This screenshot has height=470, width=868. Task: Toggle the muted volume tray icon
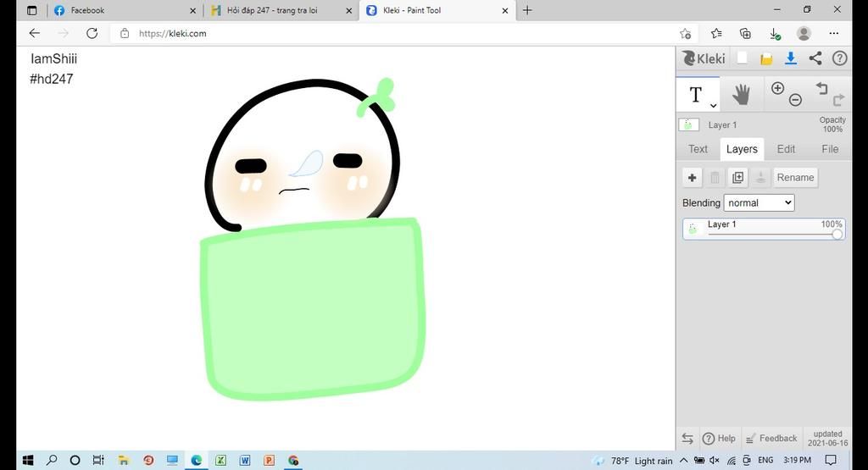click(x=715, y=460)
